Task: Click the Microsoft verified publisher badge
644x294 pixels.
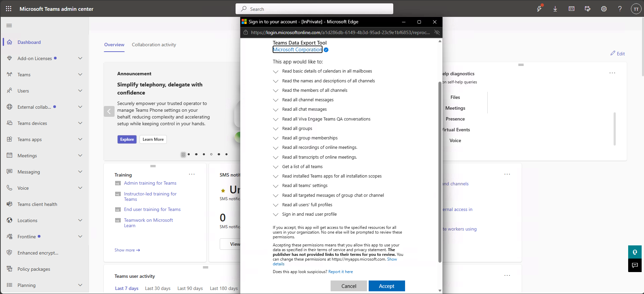Action: pyautogui.click(x=326, y=50)
